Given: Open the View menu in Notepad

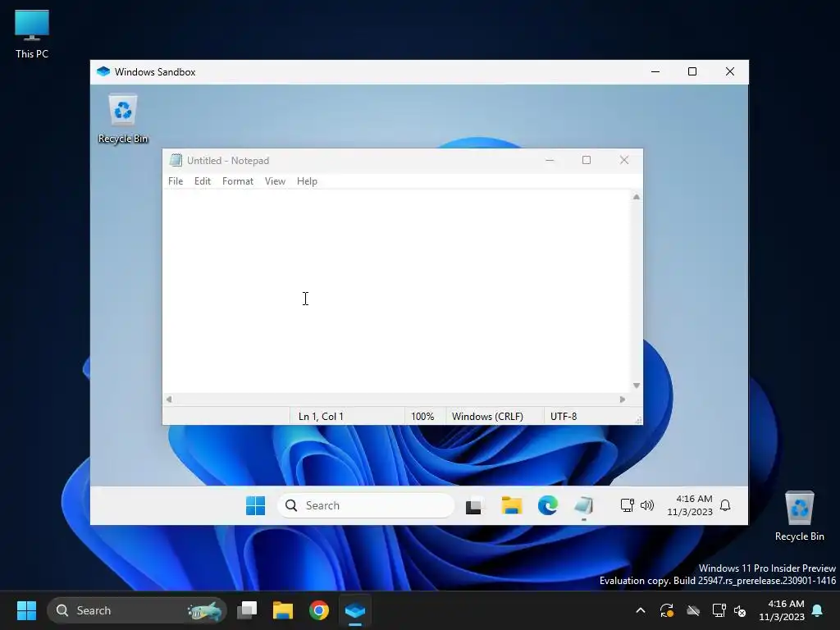Looking at the screenshot, I should pyautogui.click(x=275, y=181).
